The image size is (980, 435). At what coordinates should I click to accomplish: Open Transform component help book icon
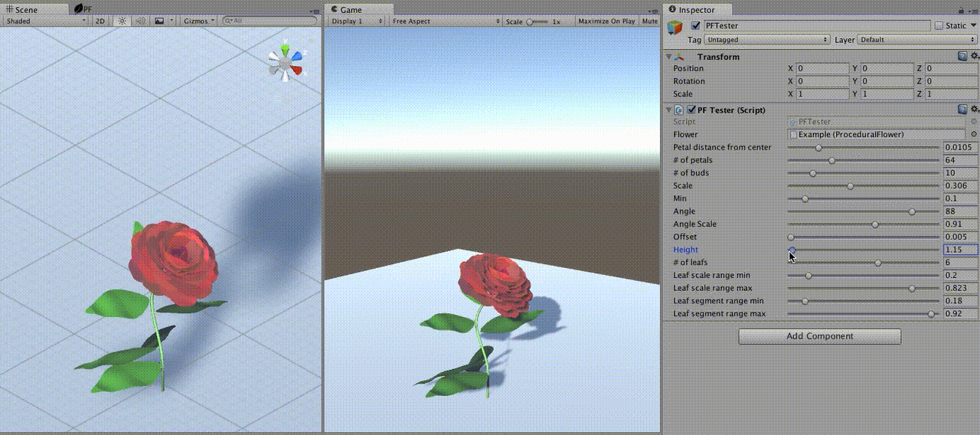(962, 57)
